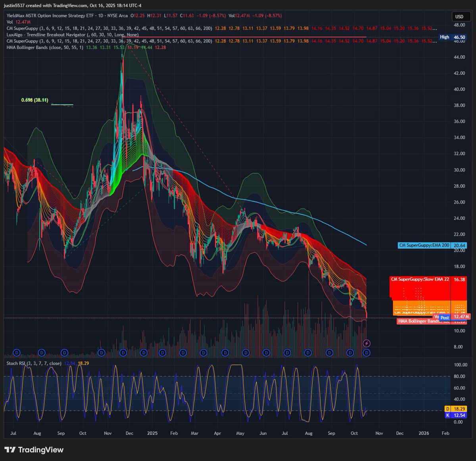The width and height of the screenshot is (476, 461).
Task: Click the D dividend marker above the May label
Action: click(x=246, y=352)
